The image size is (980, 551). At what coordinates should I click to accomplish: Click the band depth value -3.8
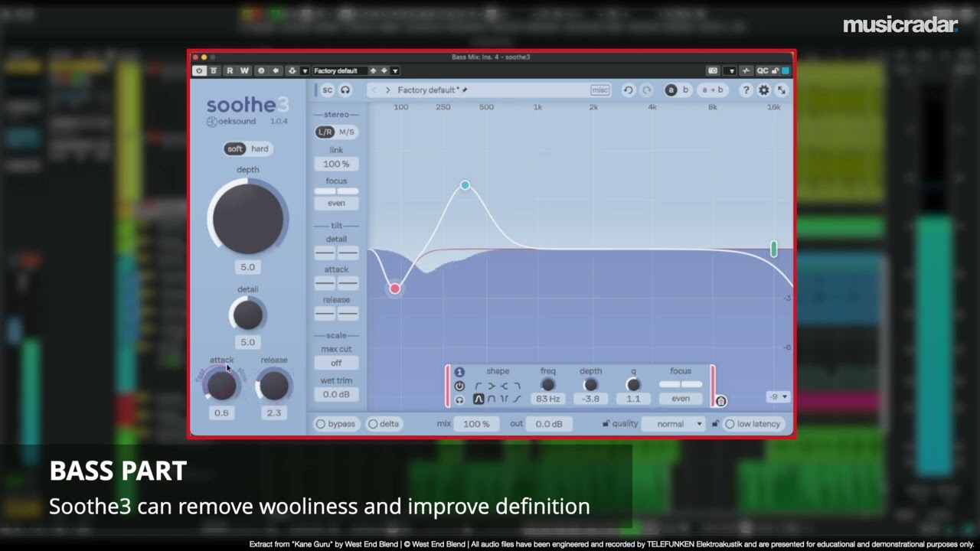(x=590, y=399)
